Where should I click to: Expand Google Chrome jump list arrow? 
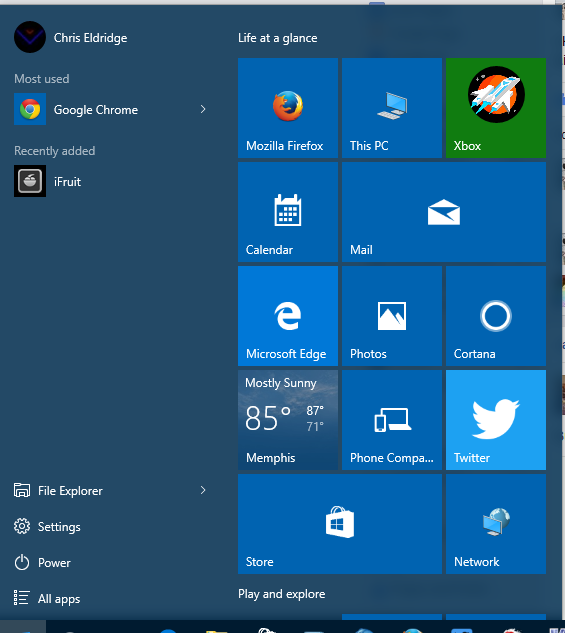[203, 109]
